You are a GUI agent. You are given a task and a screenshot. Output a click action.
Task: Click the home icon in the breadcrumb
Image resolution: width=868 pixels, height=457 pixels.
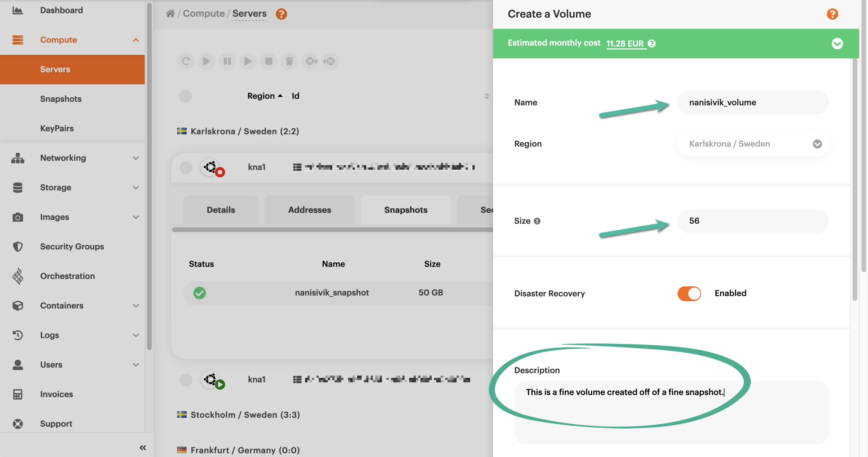170,14
